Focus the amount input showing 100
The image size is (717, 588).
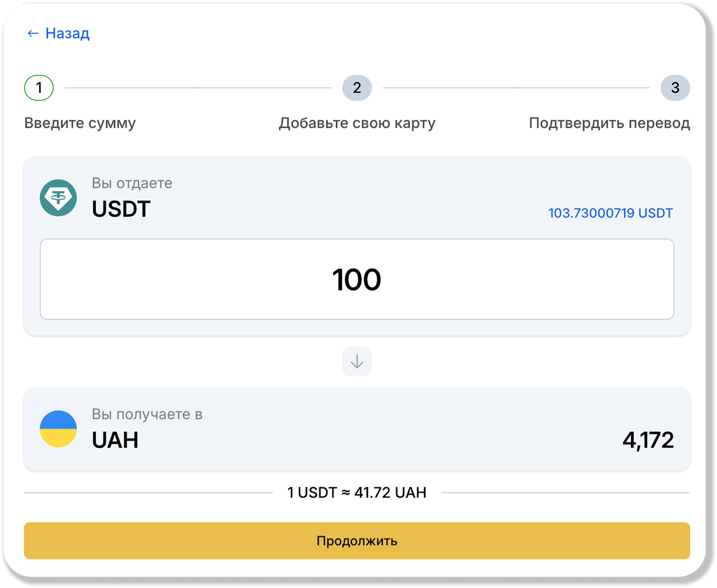pyautogui.click(x=357, y=279)
